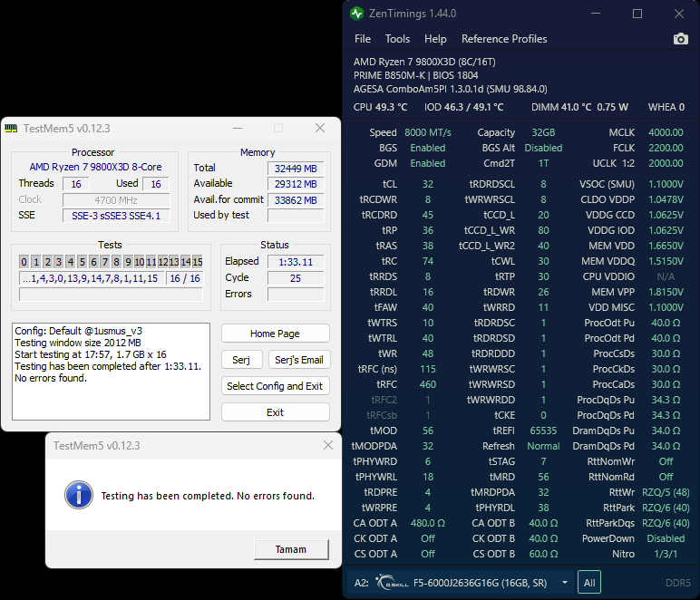Close the TestMem5 main window
700x600 pixels.
coord(320,128)
